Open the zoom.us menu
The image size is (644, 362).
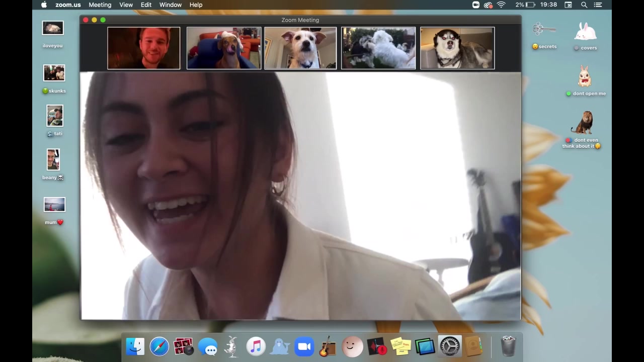(x=68, y=5)
